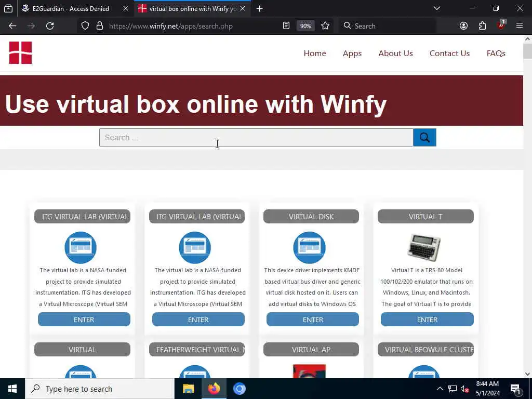Focus the page Search input field
Viewport: 532px width, 399px height.
pyautogui.click(x=256, y=137)
